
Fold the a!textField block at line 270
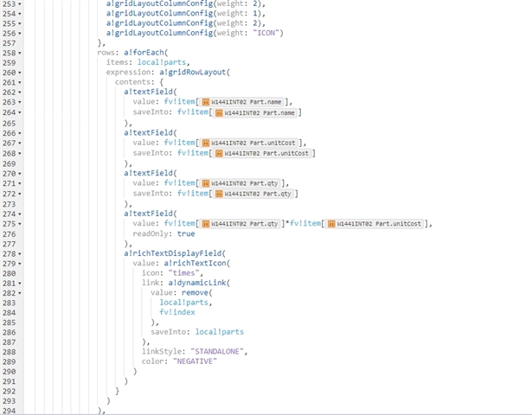[20, 174]
